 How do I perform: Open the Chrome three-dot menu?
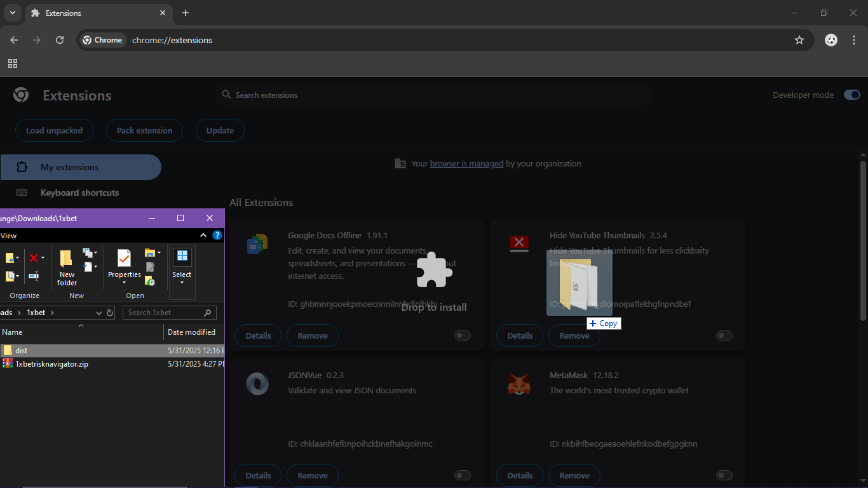point(853,40)
